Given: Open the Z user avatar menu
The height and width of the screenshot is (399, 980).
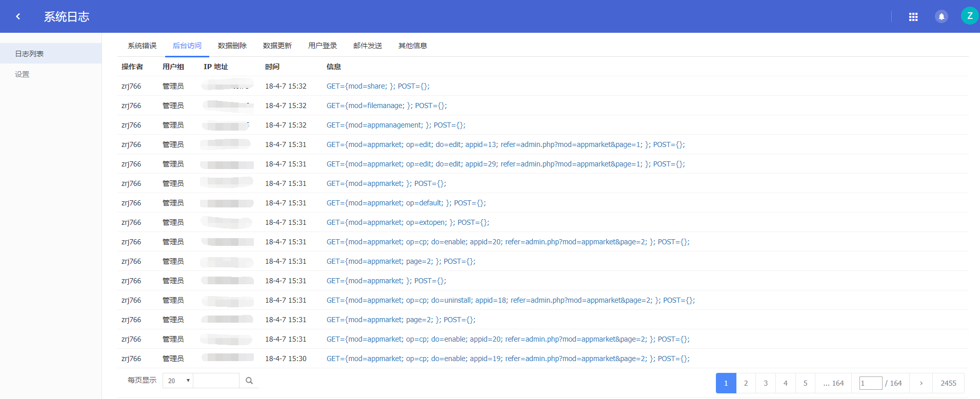Looking at the screenshot, I should pyautogui.click(x=969, y=16).
